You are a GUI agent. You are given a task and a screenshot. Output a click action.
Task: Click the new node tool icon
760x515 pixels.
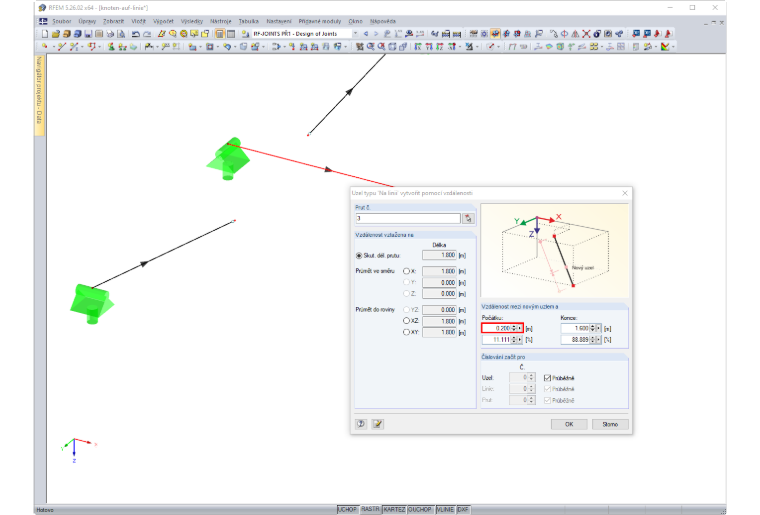[x=45, y=47]
